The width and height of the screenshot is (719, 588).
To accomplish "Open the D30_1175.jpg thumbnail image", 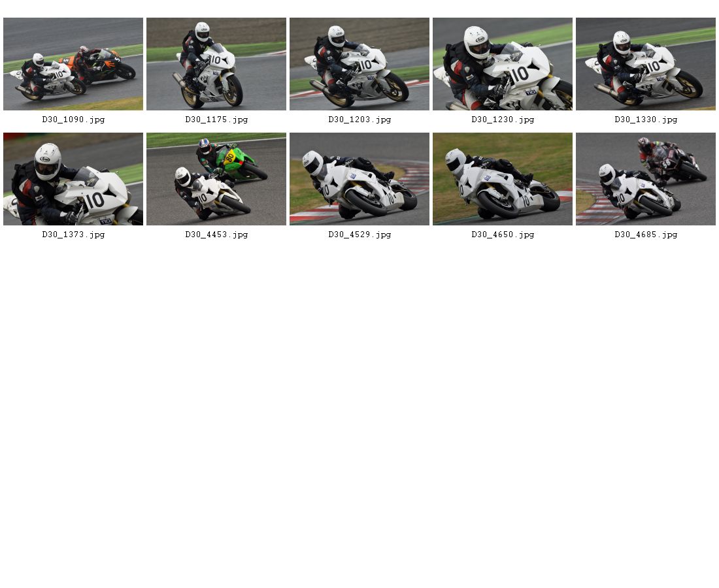I will coord(216,64).
